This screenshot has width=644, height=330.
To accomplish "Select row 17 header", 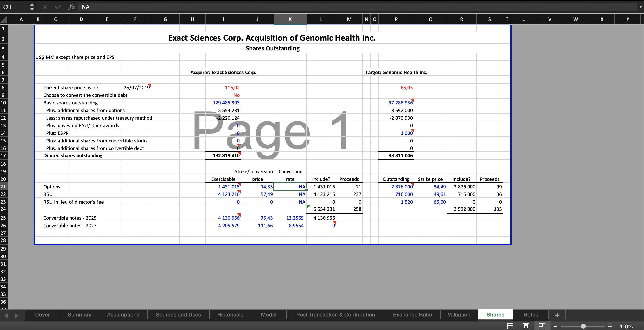I will pyautogui.click(x=4, y=156).
